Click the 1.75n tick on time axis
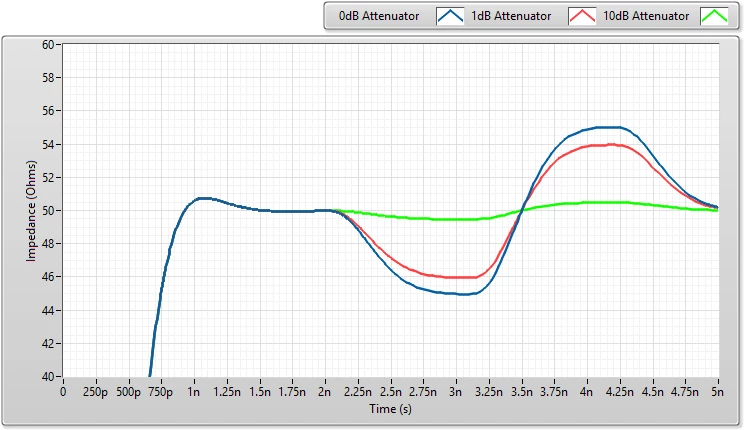744x430 pixels. coord(292,392)
